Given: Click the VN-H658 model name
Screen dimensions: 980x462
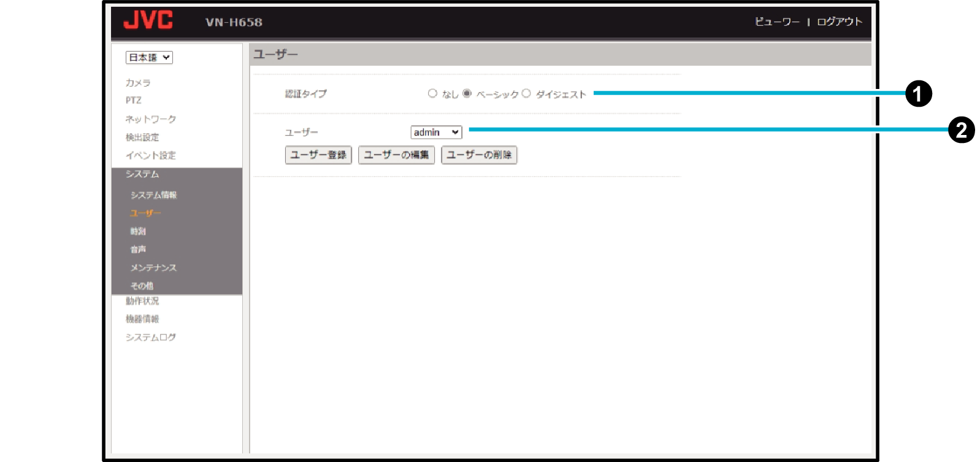Looking at the screenshot, I should point(234,23).
